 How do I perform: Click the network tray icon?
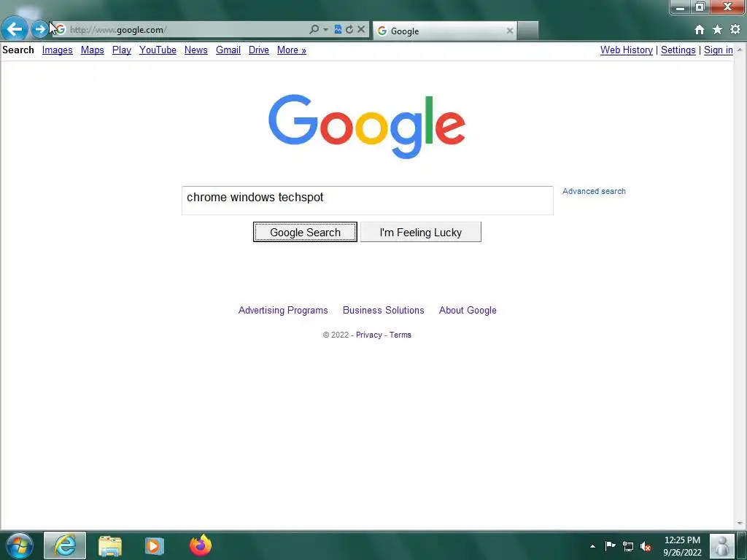pyautogui.click(x=628, y=546)
